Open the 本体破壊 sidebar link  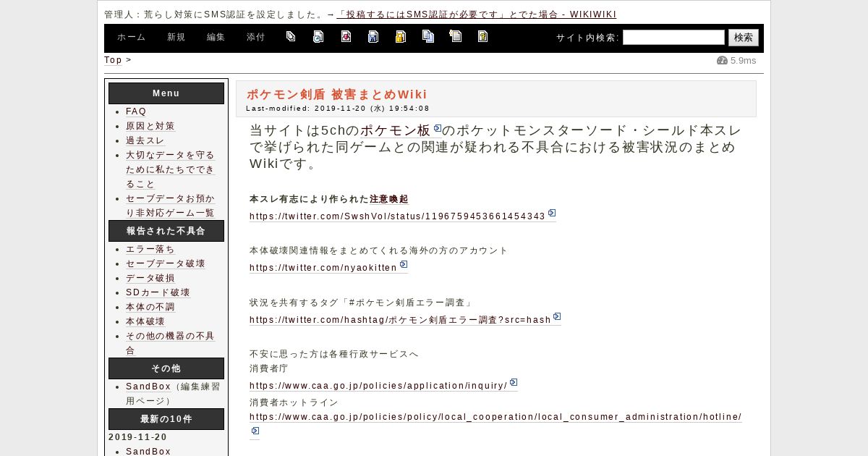tap(145, 321)
